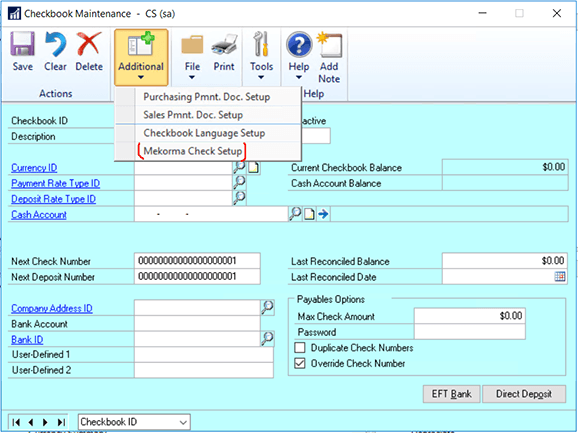578x433 pixels.
Task: Follow the Bank ID link
Action: [27, 339]
